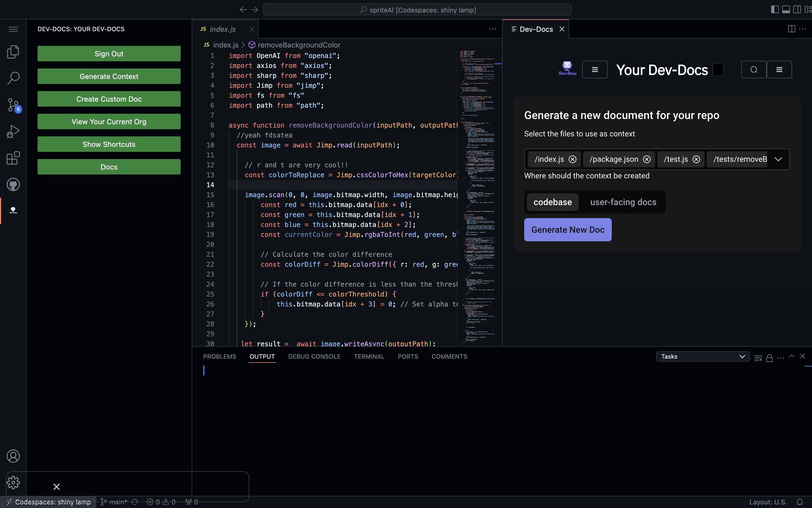Switch to the TERMINAL panel tab
This screenshot has width=812, height=508.
[x=369, y=356]
